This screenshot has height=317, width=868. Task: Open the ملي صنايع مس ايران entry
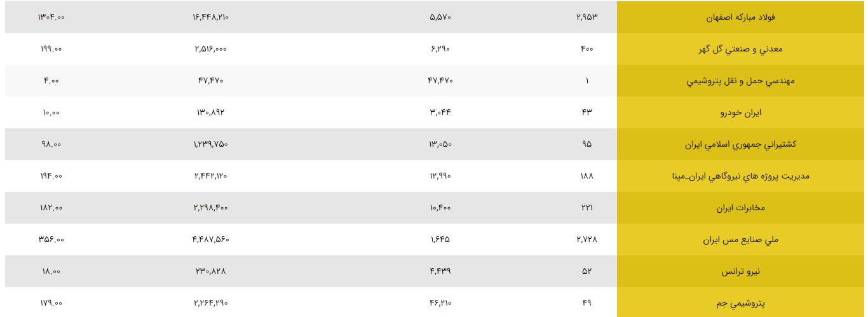click(741, 239)
